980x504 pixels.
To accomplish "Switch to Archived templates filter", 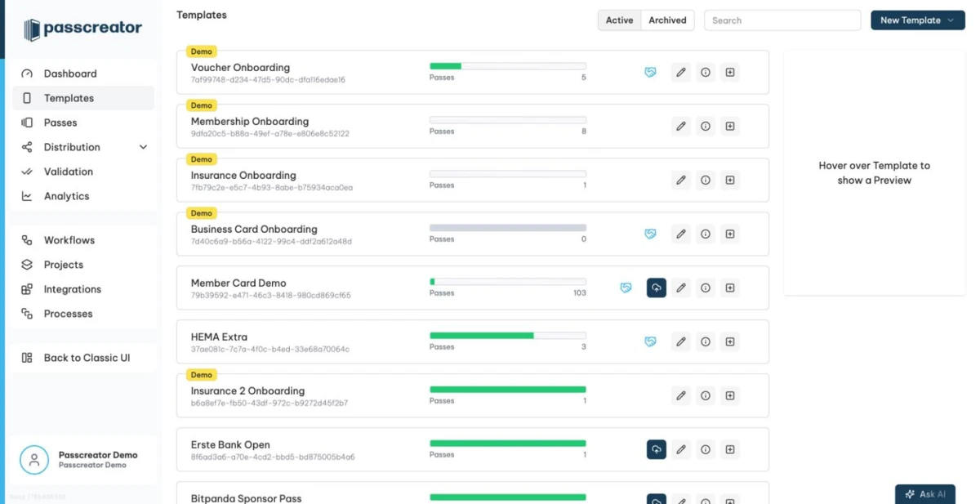I will [667, 20].
